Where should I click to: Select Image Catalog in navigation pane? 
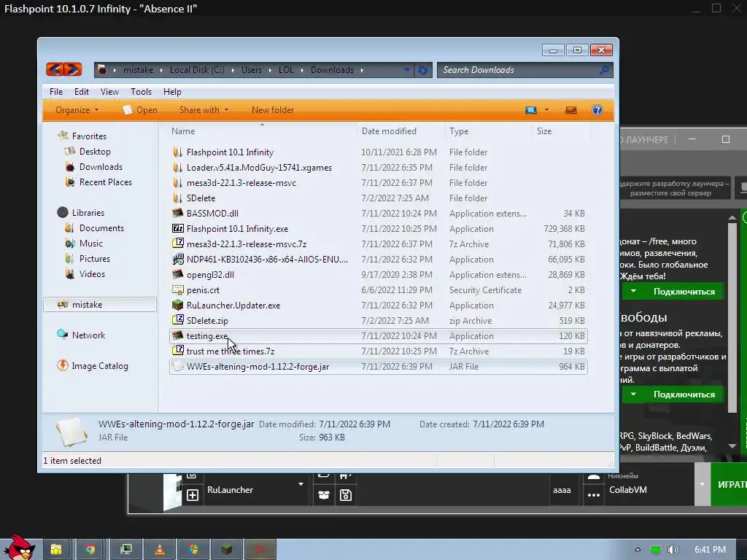click(99, 366)
